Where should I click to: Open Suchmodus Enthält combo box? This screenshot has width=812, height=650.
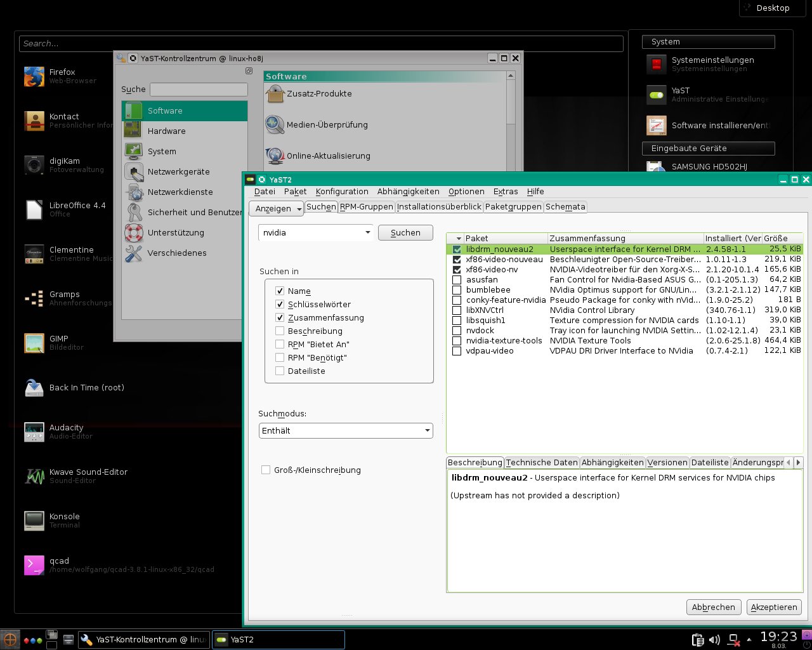point(346,430)
